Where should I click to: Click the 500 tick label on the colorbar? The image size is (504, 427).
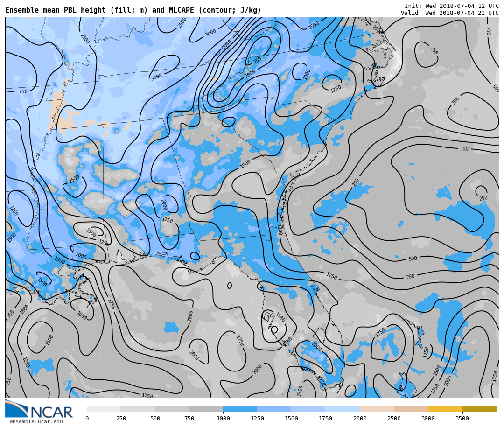pyautogui.click(x=155, y=419)
